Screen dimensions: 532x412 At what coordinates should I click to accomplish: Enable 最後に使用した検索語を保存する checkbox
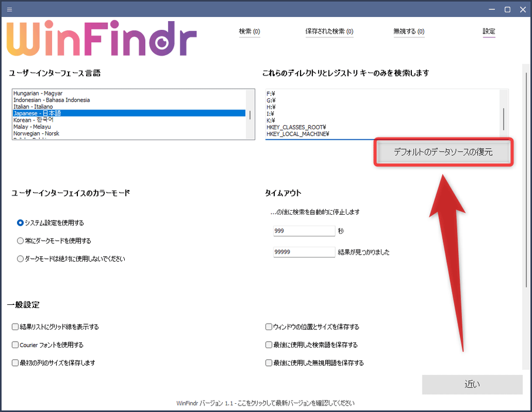(x=312, y=345)
